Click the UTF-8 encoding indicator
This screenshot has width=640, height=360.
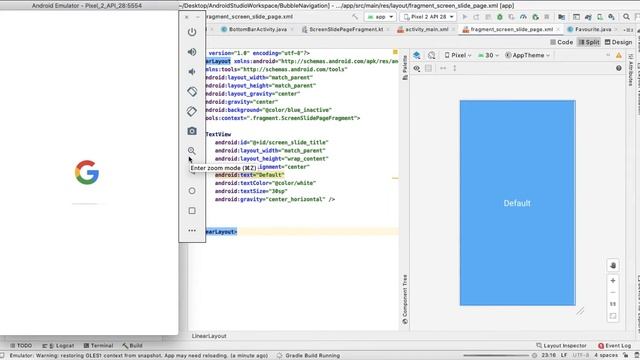tap(581, 356)
